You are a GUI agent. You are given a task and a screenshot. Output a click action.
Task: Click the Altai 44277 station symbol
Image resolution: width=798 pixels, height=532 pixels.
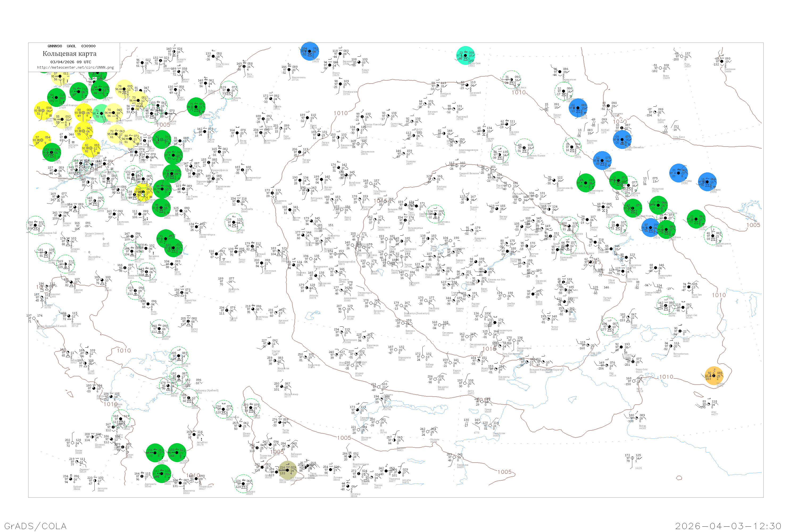(708, 404)
